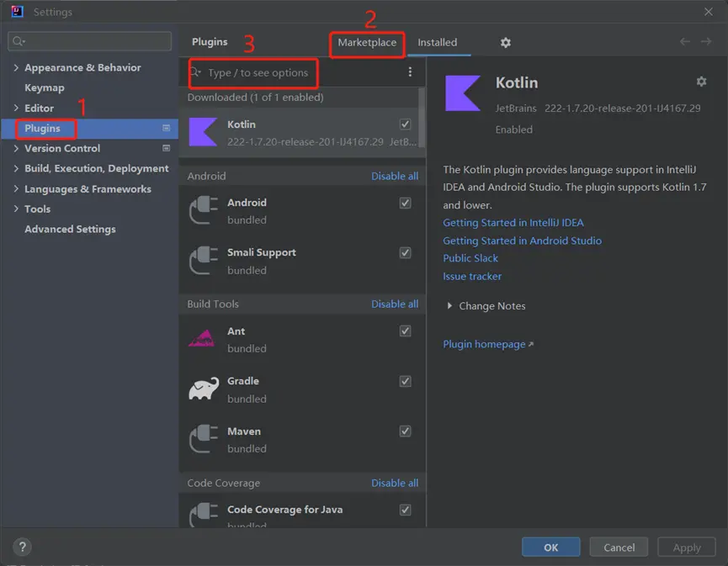Expand the Tools settings node
This screenshot has width=728, height=566.
[x=16, y=209]
